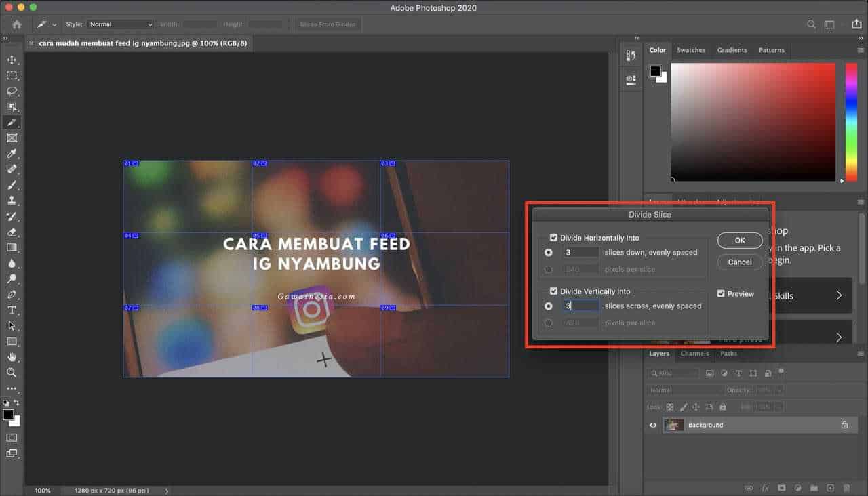Select the Healing Brush tool
Image resolution: width=868 pixels, height=496 pixels.
pos(12,169)
